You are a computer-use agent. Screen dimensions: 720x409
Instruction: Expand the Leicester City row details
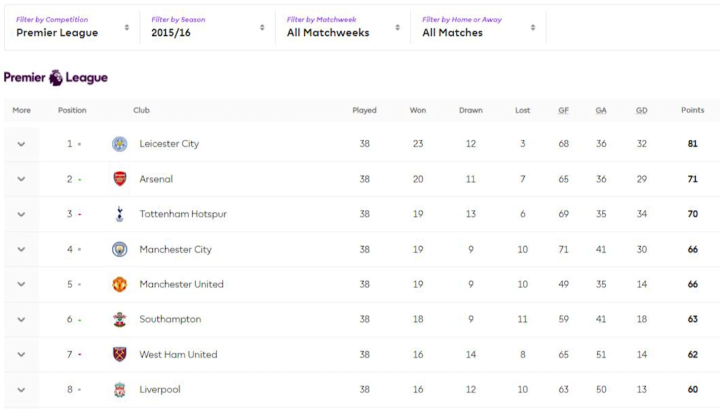pyautogui.click(x=21, y=144)
